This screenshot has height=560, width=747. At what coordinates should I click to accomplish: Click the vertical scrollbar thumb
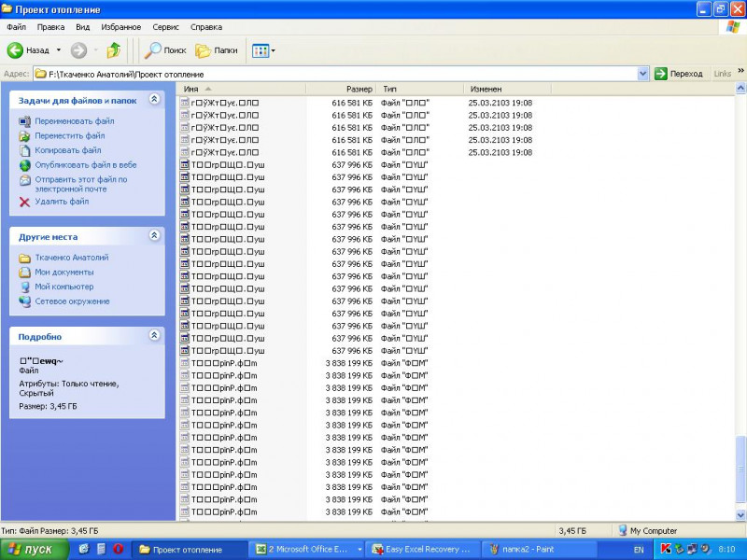pos(740,469)
